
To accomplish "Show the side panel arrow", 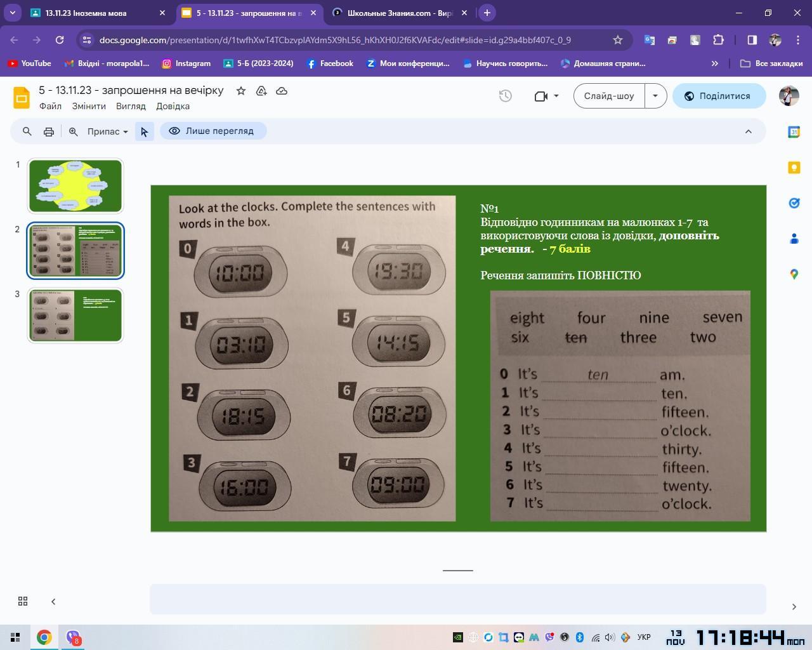I will pyautogui.click(x=794, y=607).
